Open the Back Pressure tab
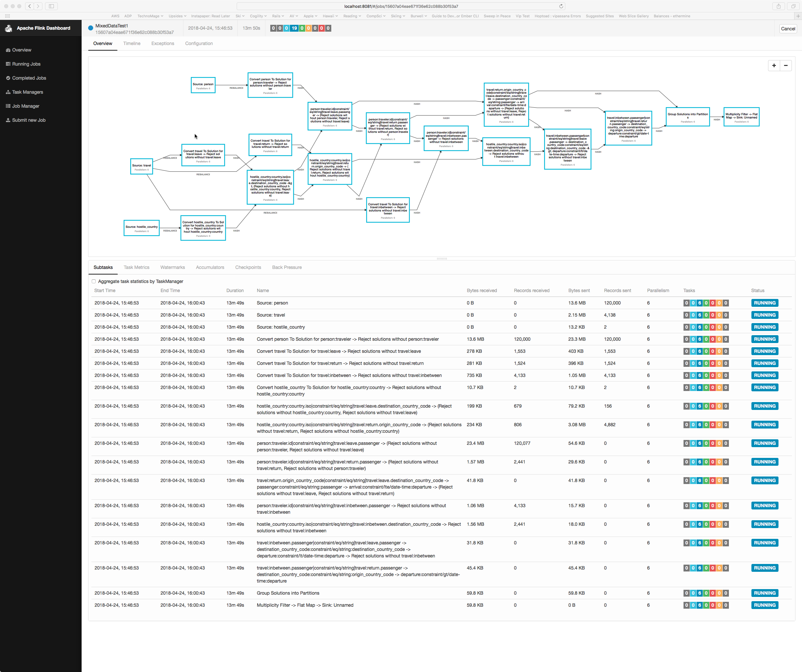 [x=287, y=267]
